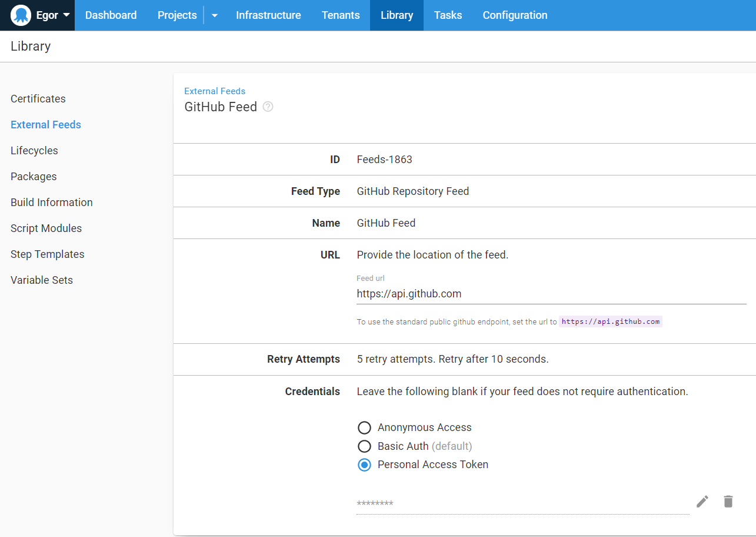
Task: Go to Variable Sets in the sidebar
Action: [x=41, y=280]
